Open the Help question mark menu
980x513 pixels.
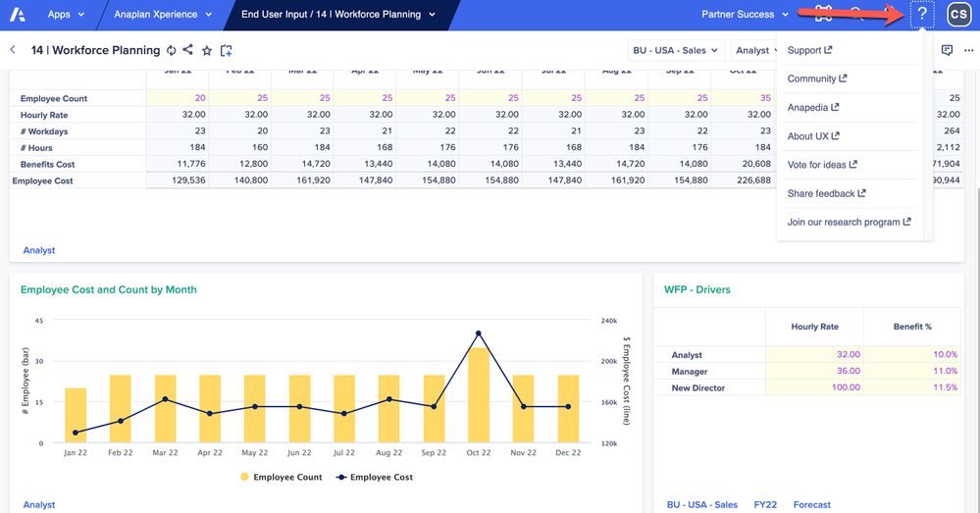[922, 14]
